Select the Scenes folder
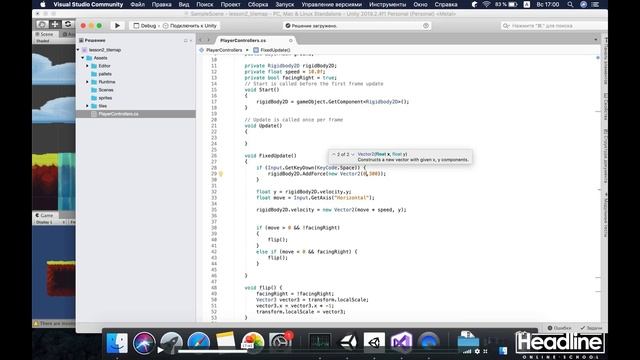The image size is (640, 360). (x=102, y=90)
